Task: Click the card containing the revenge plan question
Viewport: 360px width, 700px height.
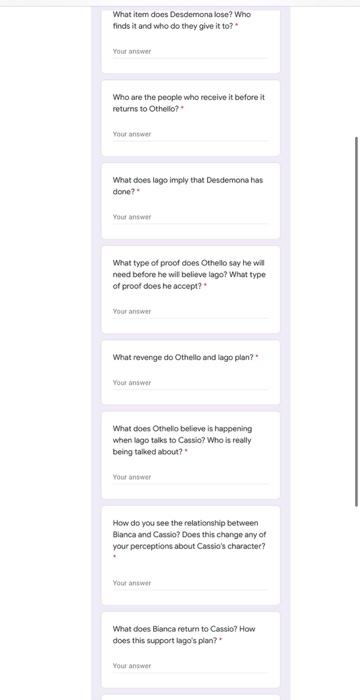Action: 191,372
